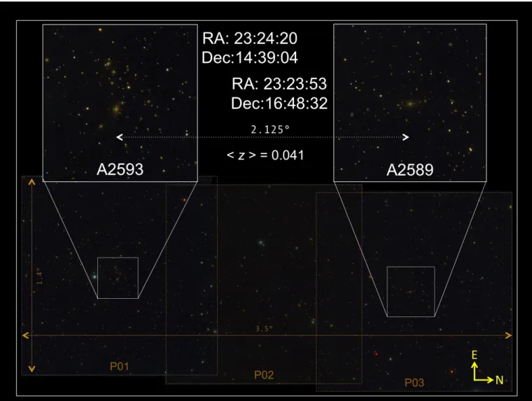532x401 pixels.
Task: Click the 1.4° field height label
Action: point(40,276)
